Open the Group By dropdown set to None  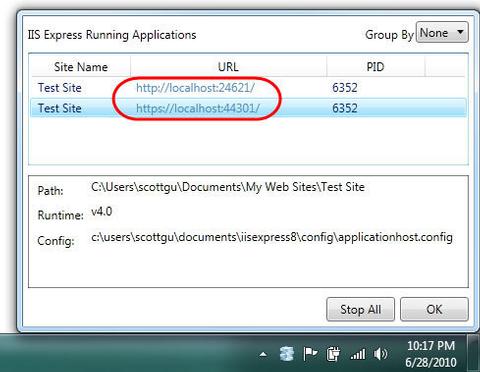tap(442, 32)
